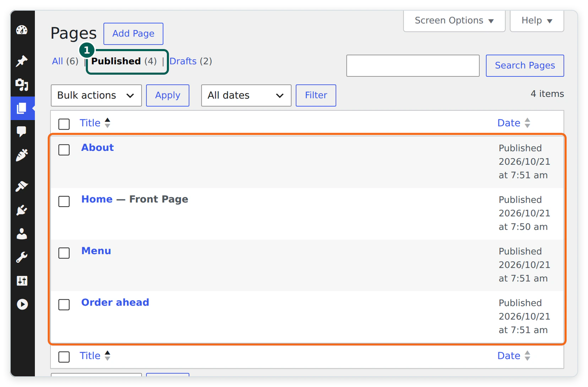Open the Menu page link

point(96,251)
